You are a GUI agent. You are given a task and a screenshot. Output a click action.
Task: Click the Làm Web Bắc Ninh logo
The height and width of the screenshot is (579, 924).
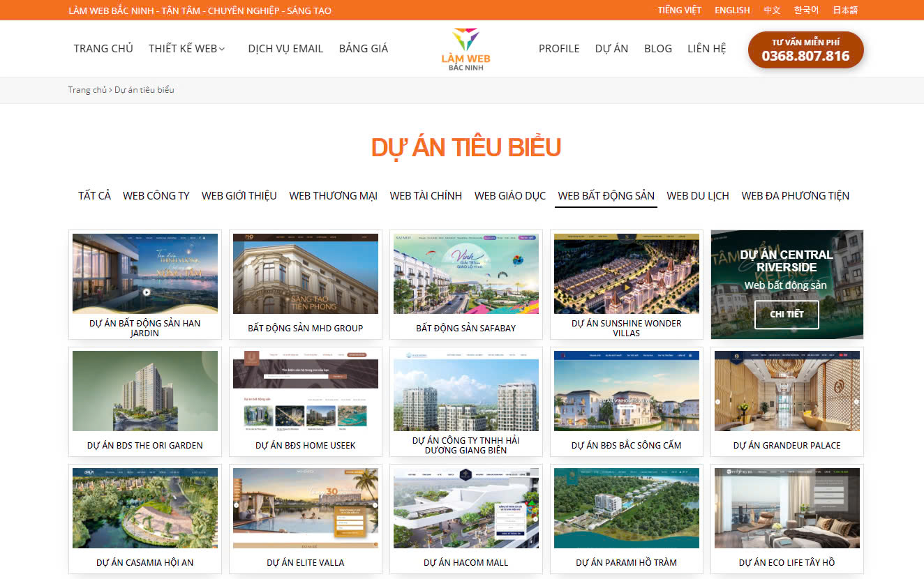465,49
